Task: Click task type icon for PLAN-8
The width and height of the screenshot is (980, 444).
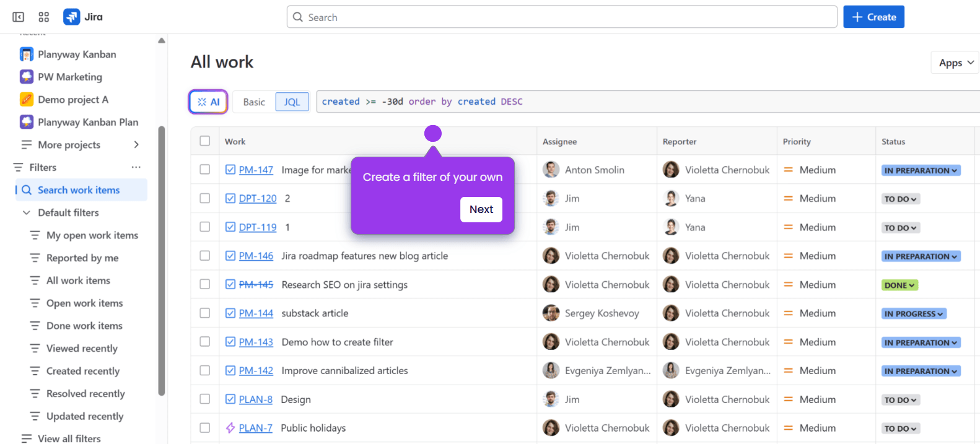Action: pyautogui.click(x=230, y=399)
